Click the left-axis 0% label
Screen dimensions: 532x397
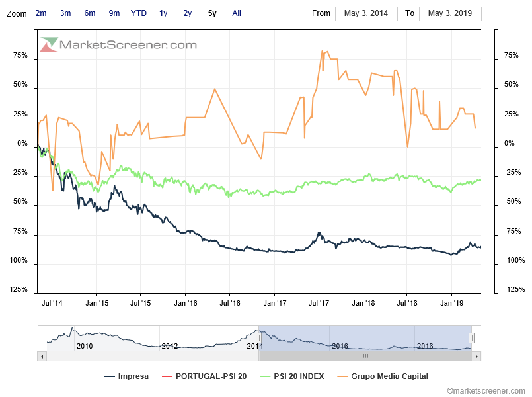22,144
